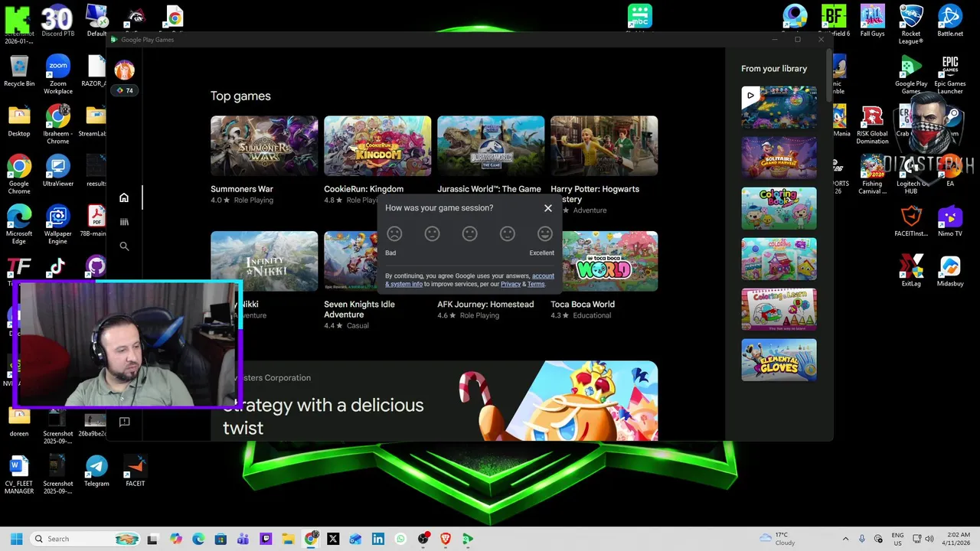
Task: Open Coloring & Learn from library
Action: click(779, 309)
